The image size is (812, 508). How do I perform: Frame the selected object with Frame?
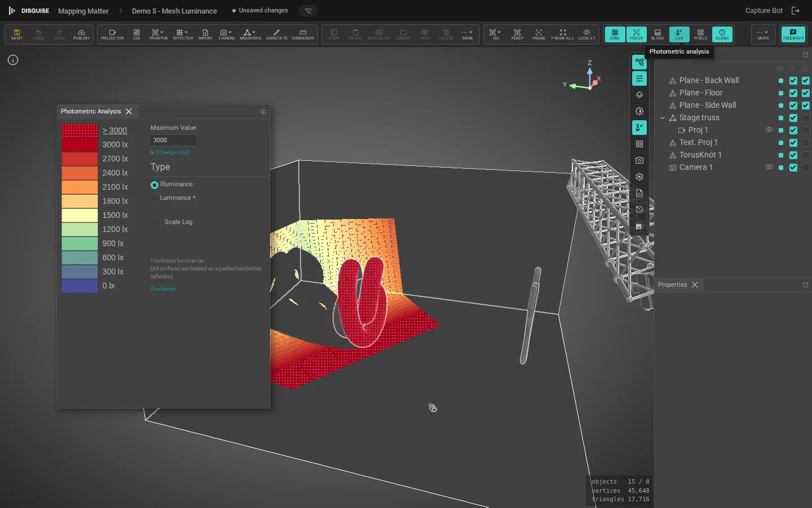pyautogui.click(x=539, y=34)
